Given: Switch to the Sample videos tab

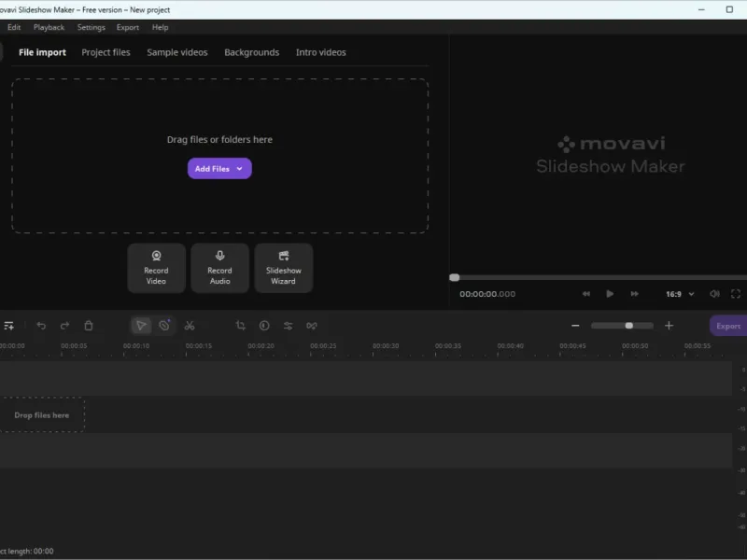Looking at the screenshot, I should [177, 52].
